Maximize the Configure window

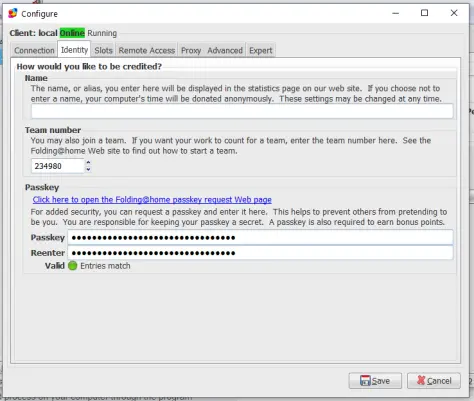pos(424,13)
